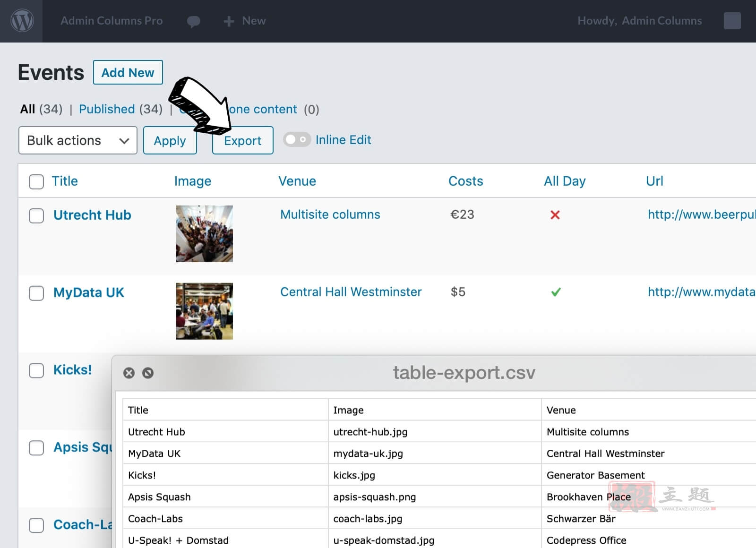
Task: Click the €23 cost value
Action: coord(462,214)
